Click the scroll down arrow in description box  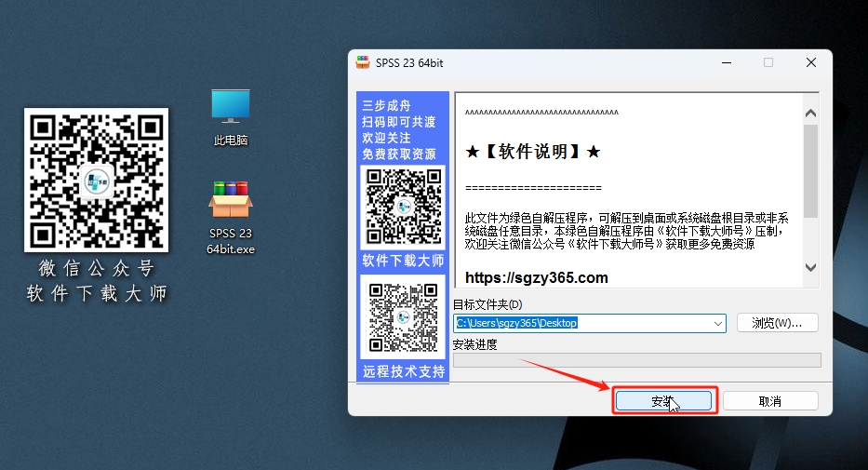[x=810, y=267]
